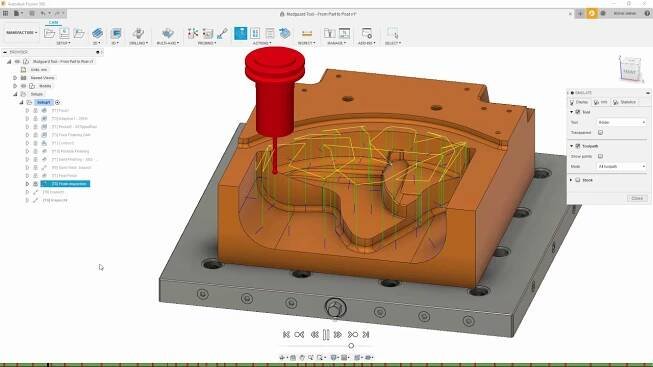This screenshot has width=653, height=367.
Task: Select the Units row in the browser tree
Action: tap(39, 70)
